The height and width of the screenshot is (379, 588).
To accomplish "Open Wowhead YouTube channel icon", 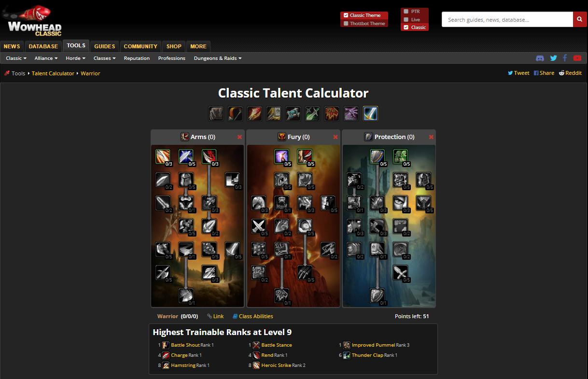I will [x=577, y=58].
